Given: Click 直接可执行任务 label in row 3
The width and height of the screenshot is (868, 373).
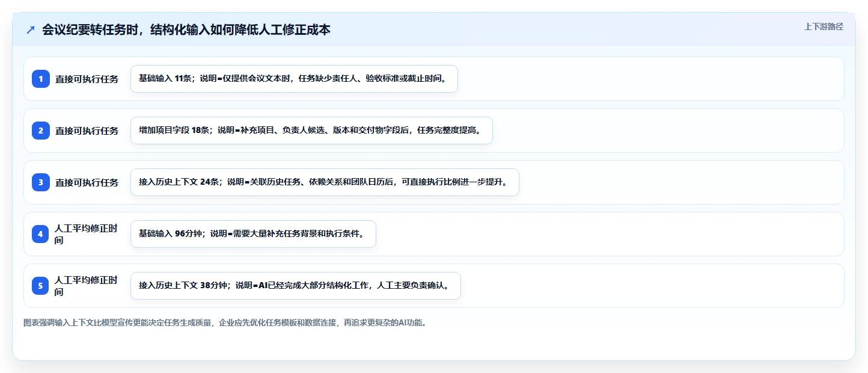Looking at the screenshot, I should [87, 182].
